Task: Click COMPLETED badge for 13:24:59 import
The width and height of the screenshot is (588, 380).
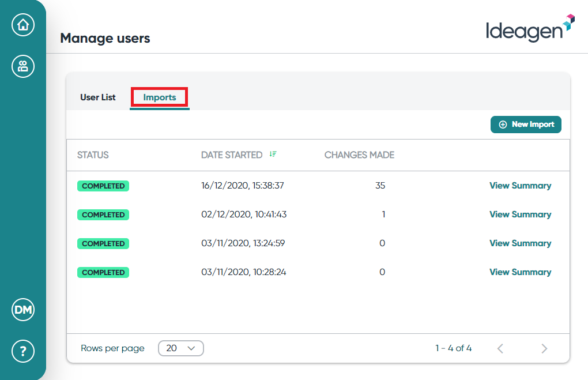Action: [x=103, y=244]
